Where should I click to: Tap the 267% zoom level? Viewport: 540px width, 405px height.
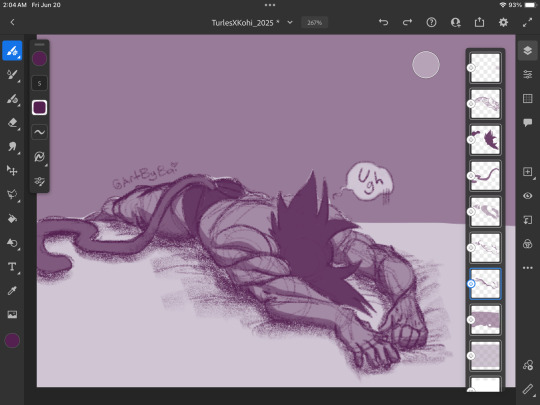314,23
